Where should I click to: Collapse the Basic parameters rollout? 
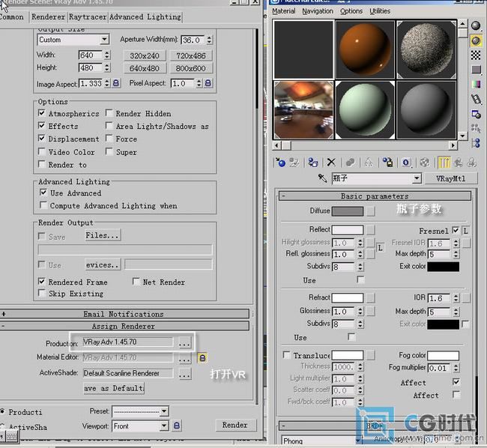[x=375, y=196]
